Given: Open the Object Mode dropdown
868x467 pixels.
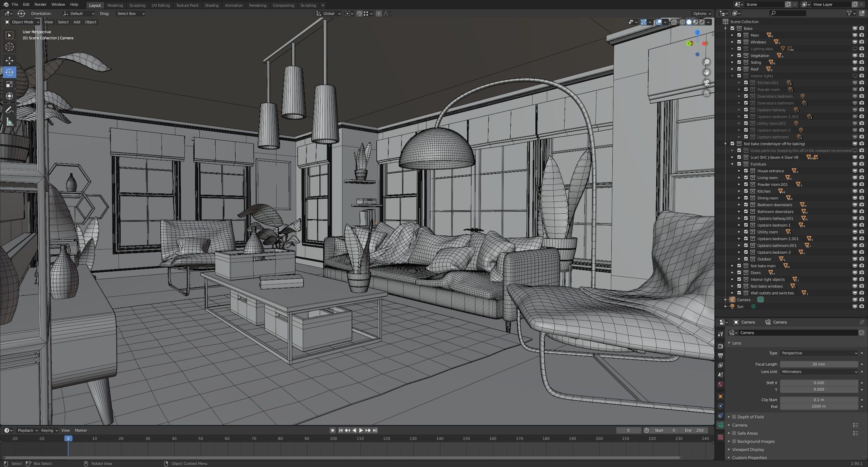Looking at the screenshot, I should click(x=22, y=22).
